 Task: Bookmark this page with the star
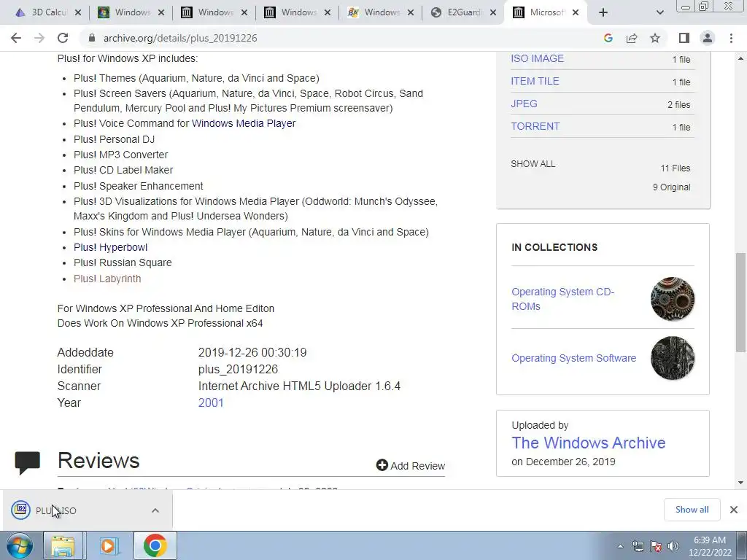pyautogui.click(x=656, y=38)
